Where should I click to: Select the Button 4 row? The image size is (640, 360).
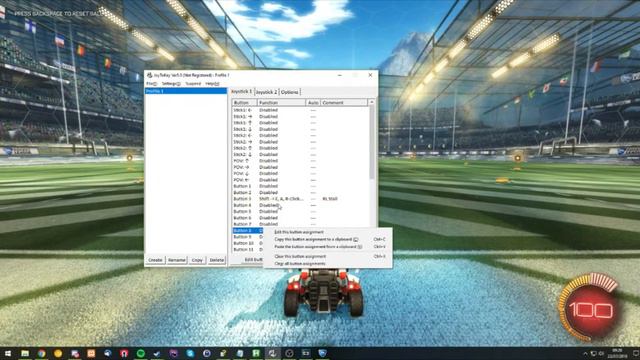[x=300, y=205]
